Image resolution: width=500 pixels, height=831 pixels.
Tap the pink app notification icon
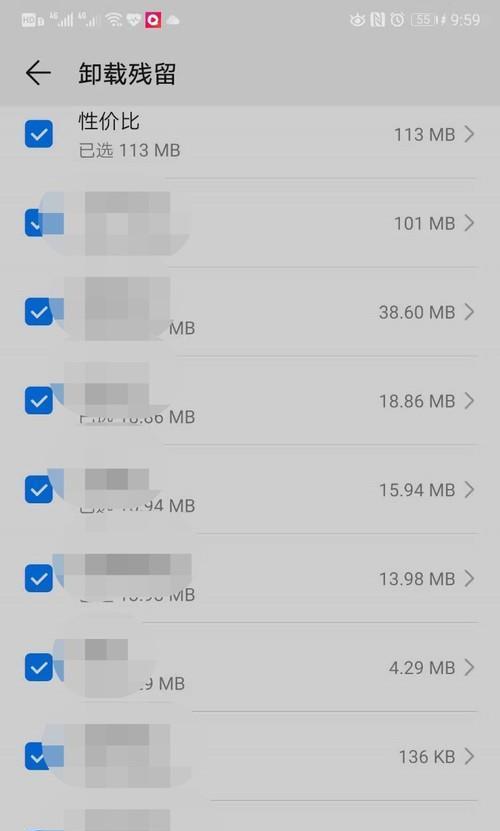(x=153, y=21)
